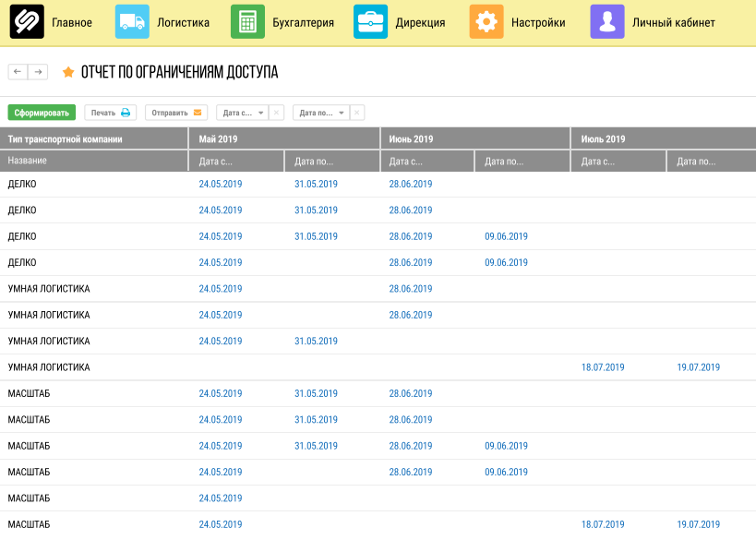Image resolution: width=756 pixels, height=540 pixels.
Task: Open the Дирекция briefcase icon
Action: tap(370, 22)
